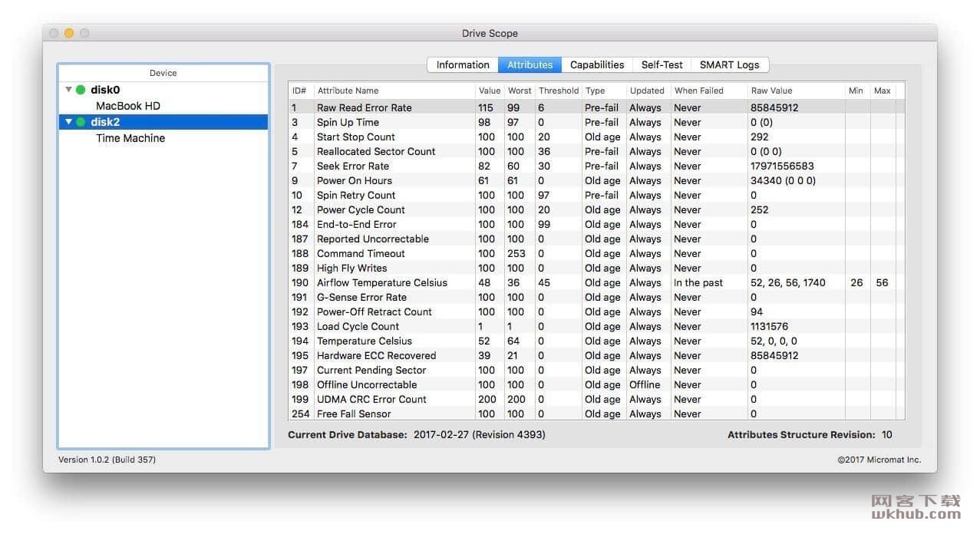Select the Power Cycle Count row
This screenshot has width=980, height=534.
click(596, 209)
